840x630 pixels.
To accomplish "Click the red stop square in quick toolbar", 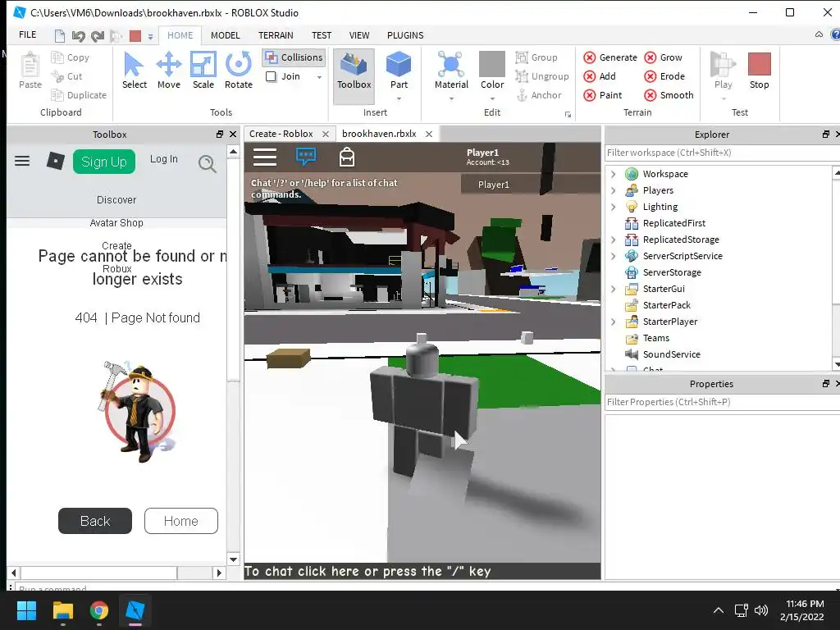I will pos(135,36).
